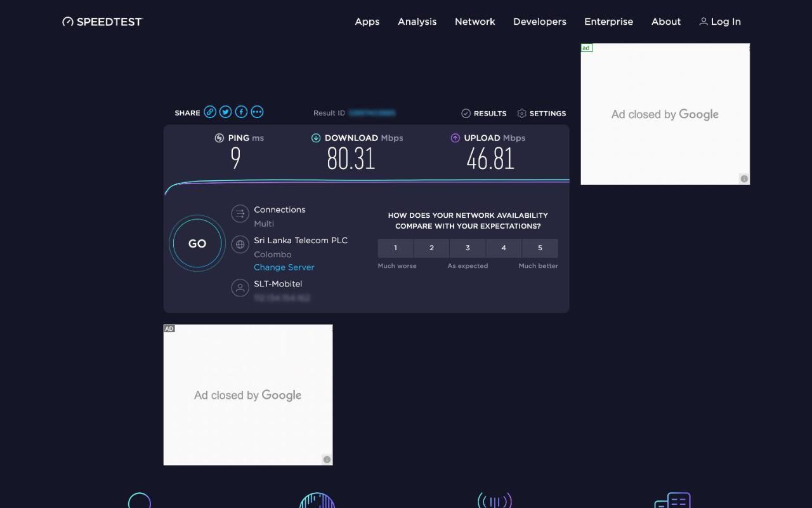The height and width of the screenshot is (508, 812).
Task: Rate network availability 2
Action: pyautogui.click(x=431, y=248)
